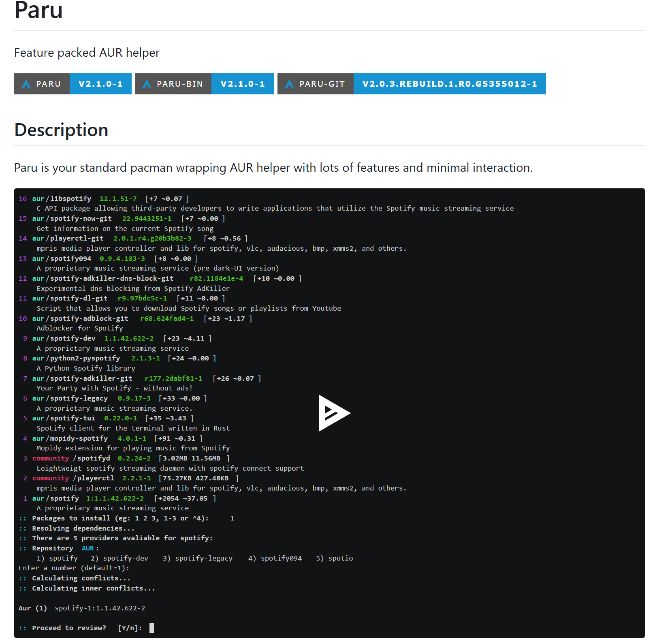The width and height of the screenshot is (655, 644).
Task: Click the aur/libspotify entry line
Action: click(104, 198)
